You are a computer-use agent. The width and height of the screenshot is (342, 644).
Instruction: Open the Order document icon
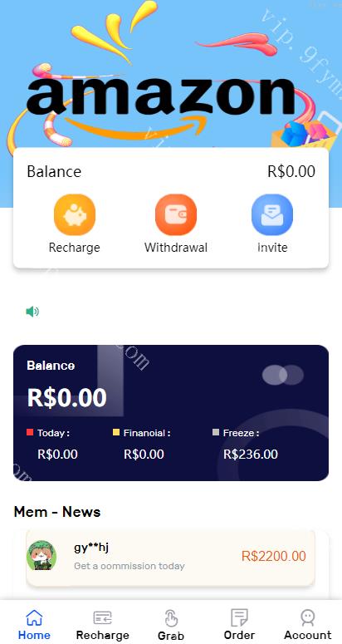tap(239, 617)
